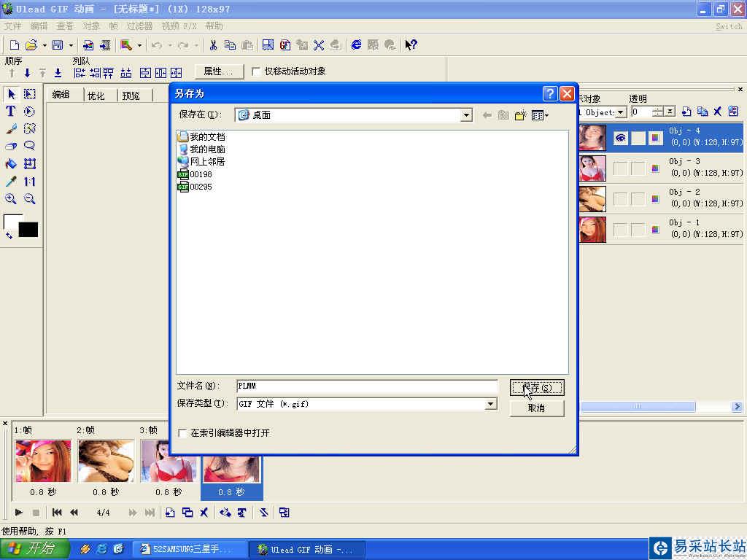
Task: Toggle lock box for Obj - 3
Action: click(x=638, y=168)
